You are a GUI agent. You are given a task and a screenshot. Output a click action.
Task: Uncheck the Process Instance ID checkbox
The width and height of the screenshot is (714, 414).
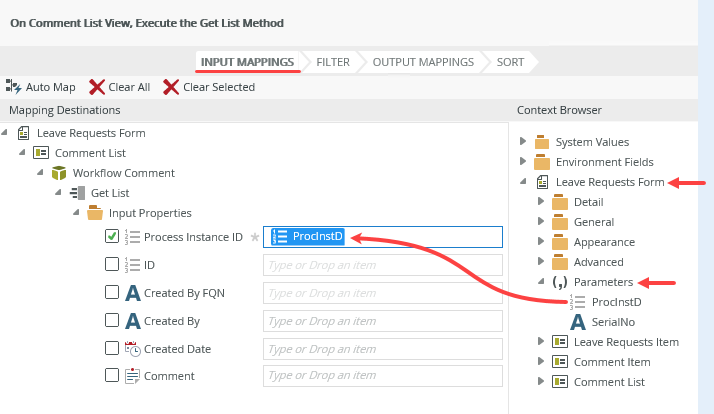pos(112,237)
